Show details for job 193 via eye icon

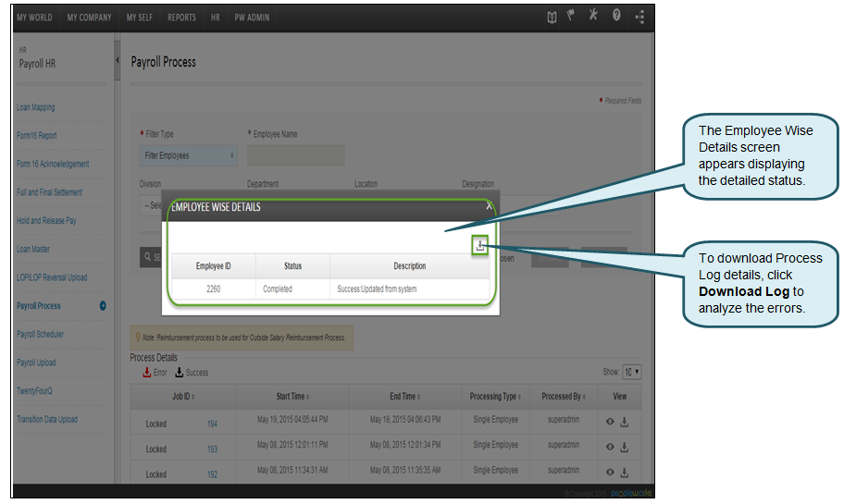tap(610, 448)
